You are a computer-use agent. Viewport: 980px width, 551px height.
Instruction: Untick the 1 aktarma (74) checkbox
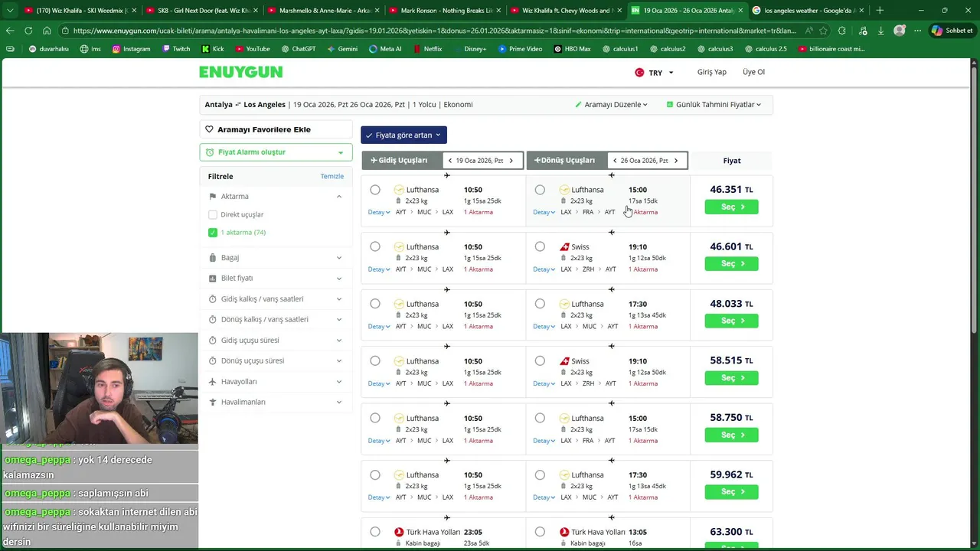(x=213, y=233)
